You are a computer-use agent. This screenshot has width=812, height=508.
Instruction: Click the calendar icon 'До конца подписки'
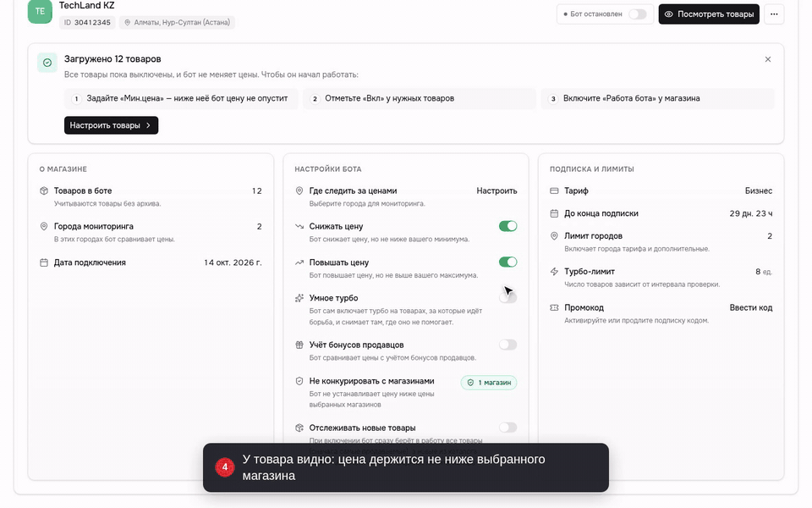(x=554, y=213)
